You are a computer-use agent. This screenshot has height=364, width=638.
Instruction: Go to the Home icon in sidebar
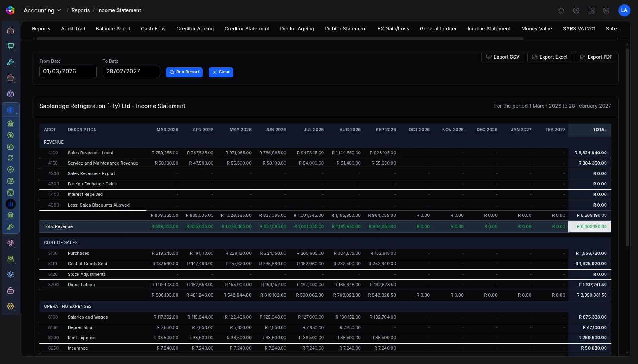pos(10,31)
